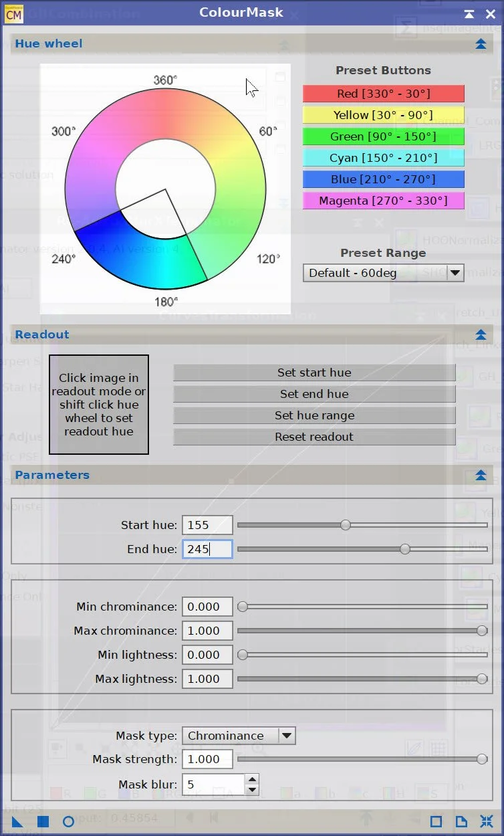
Task: Close the ColourMask window
Action: coord(491,13)
